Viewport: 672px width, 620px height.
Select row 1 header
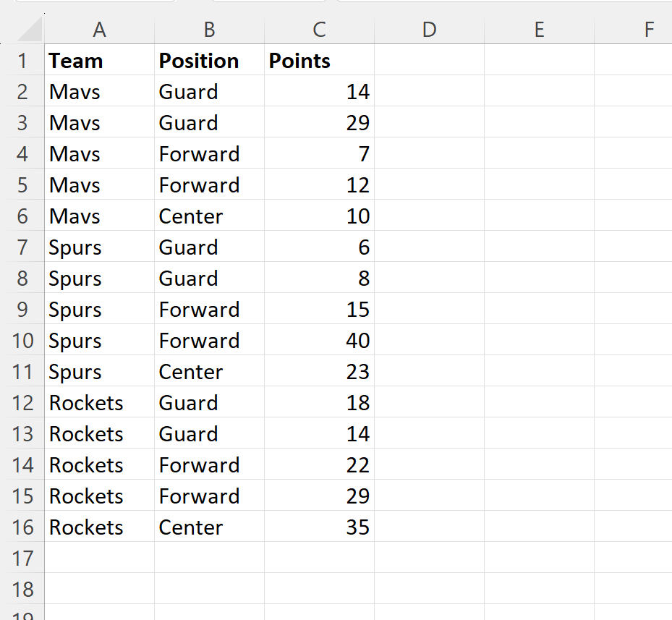[x=22, y=61]
